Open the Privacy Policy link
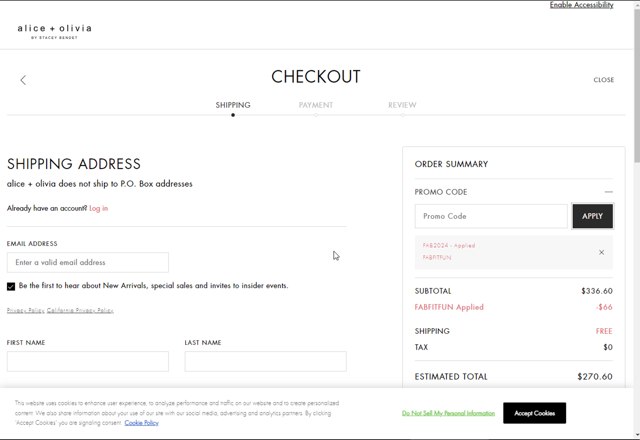640x440 pixels. click(x=25, y=310)
